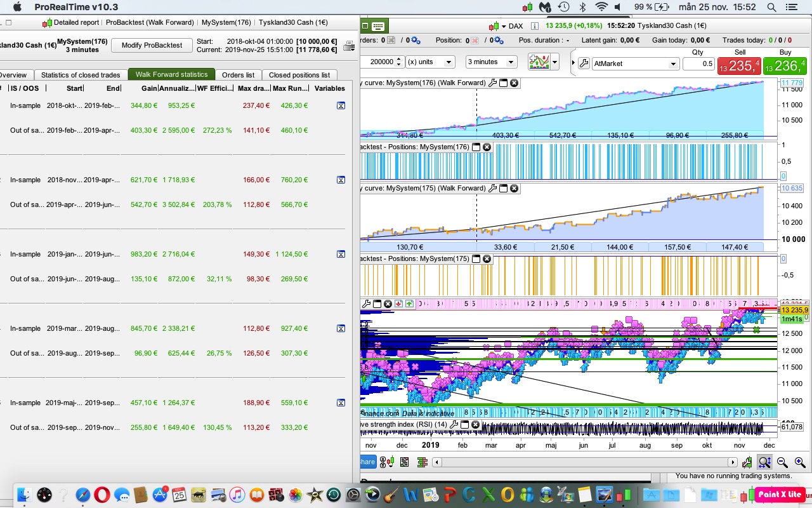Open the AtMarket order type dropdown
This screenshot has width=812, height=508.
click(x=636, y=63)
